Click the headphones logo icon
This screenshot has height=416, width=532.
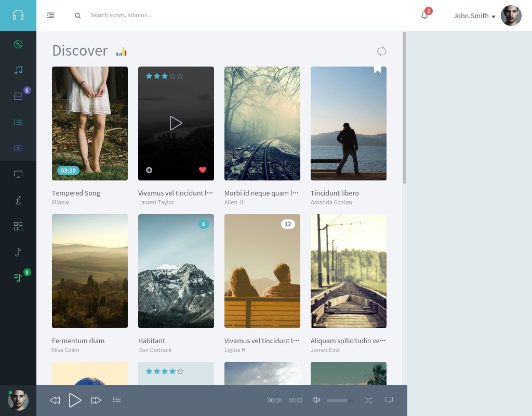coord(18,15)
